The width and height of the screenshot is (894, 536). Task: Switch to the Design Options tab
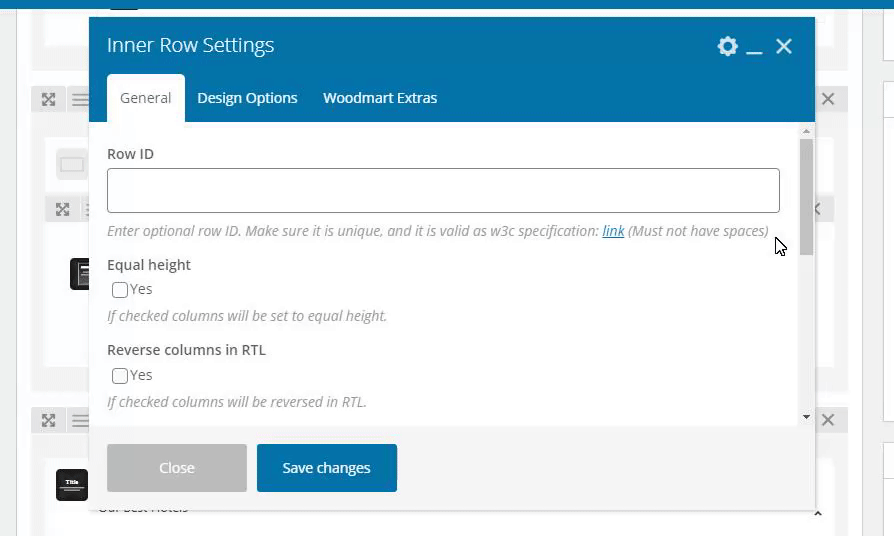(x=247, y=98)
